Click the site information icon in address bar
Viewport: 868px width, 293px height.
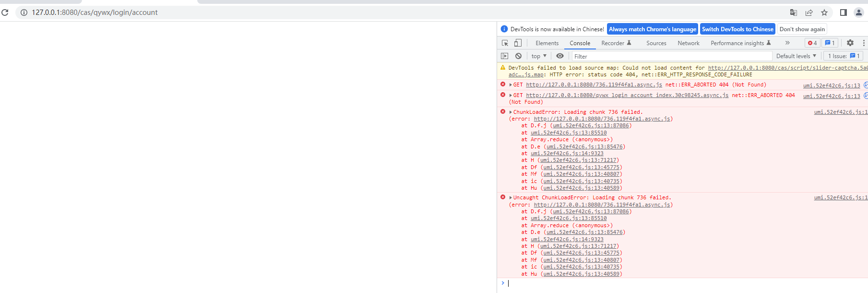(x=24, y=12)
